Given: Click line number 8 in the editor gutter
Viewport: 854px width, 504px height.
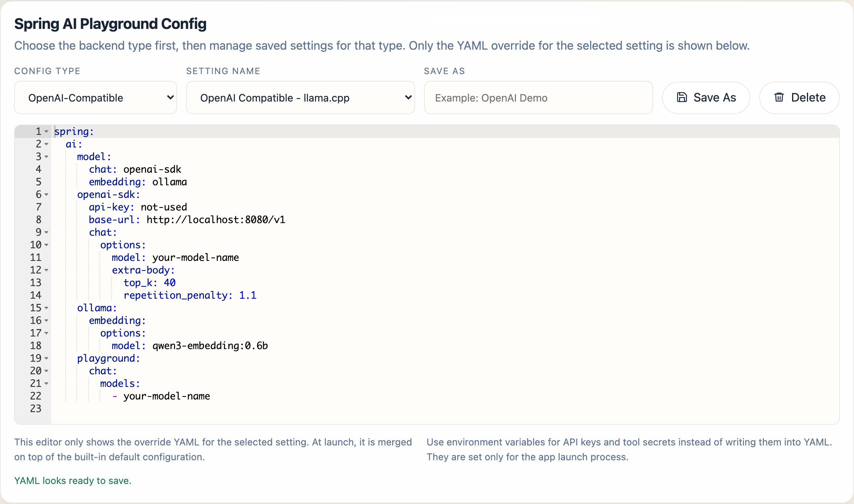Looking at the screenshot, I should tap(39, 220).
